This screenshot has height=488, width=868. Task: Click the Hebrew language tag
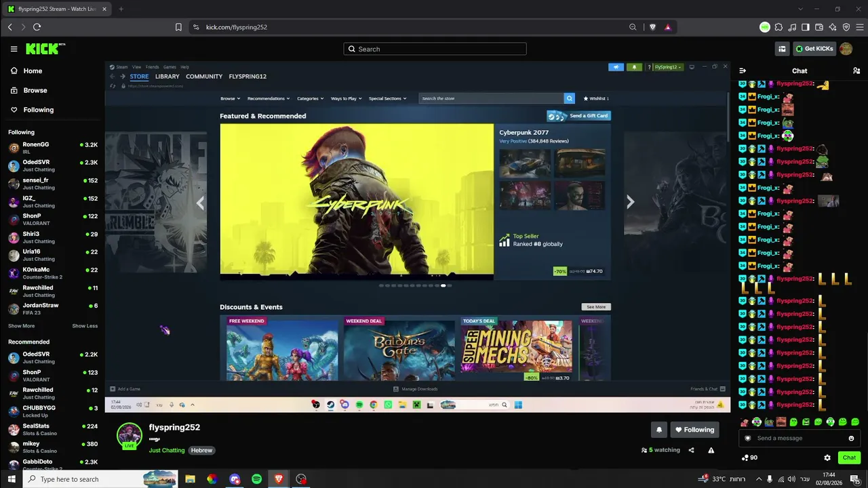coord(201,450)
